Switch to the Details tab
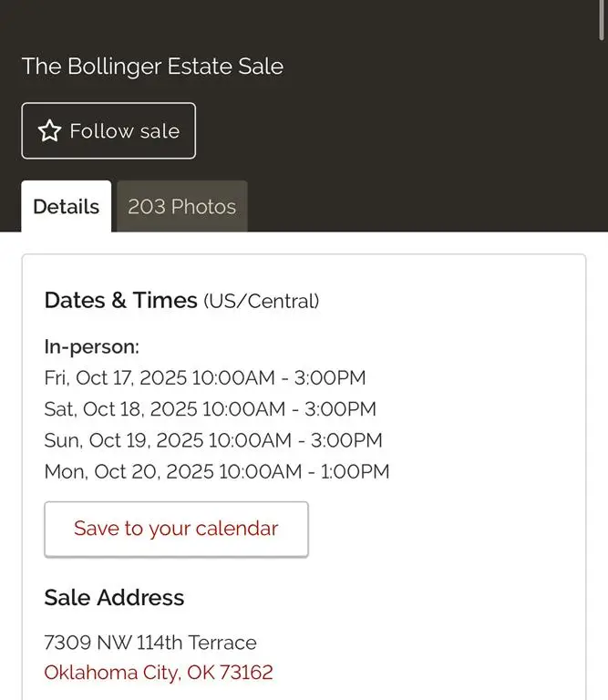 tap(66, 207)
